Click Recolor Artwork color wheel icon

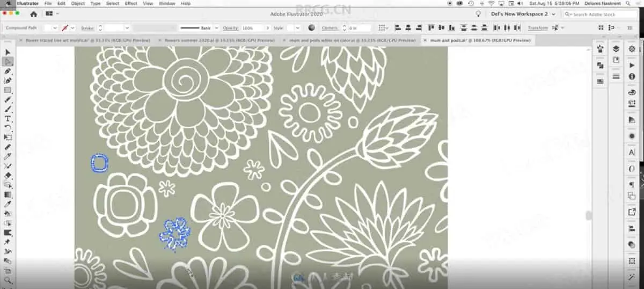coord(312,27)
